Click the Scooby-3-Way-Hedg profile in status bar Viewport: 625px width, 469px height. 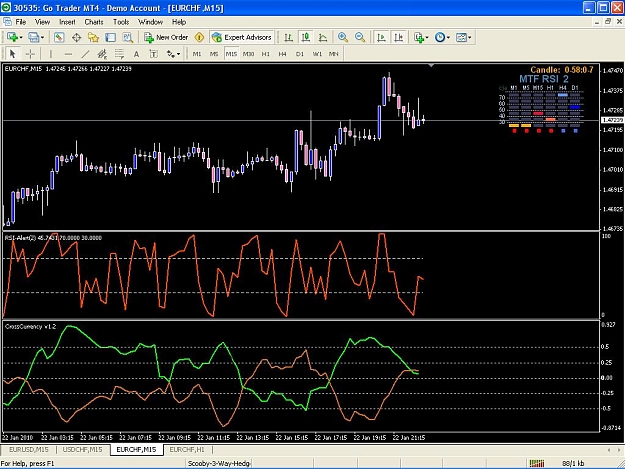[218, 463]
